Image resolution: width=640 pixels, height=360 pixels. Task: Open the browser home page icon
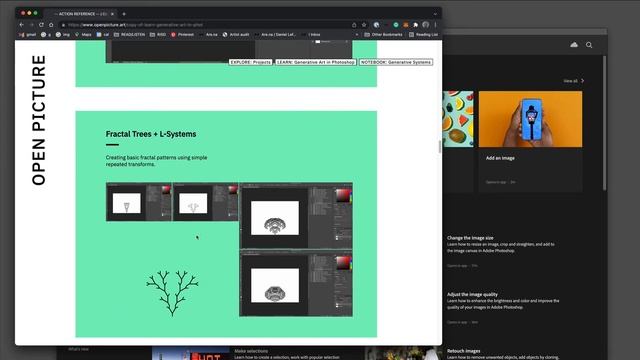(x=51, y=25)
